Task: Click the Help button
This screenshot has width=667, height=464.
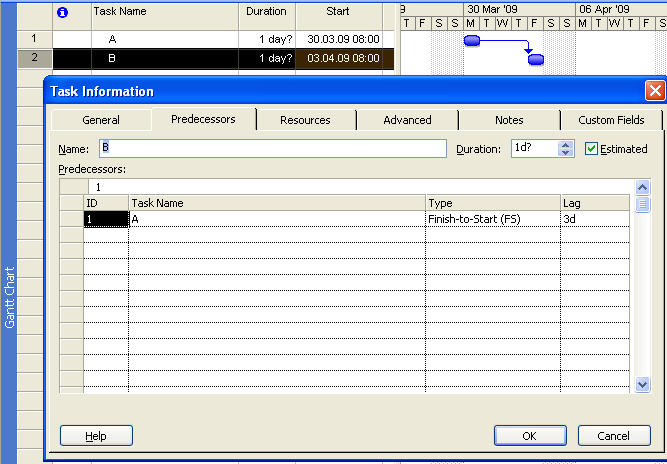Action: [x=96, y=436]
